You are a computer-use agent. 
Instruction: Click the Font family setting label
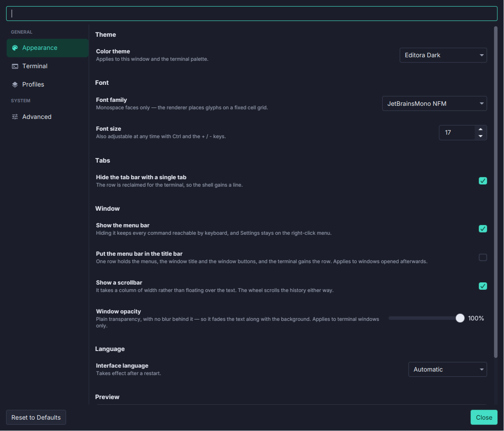tap(111, 100)
